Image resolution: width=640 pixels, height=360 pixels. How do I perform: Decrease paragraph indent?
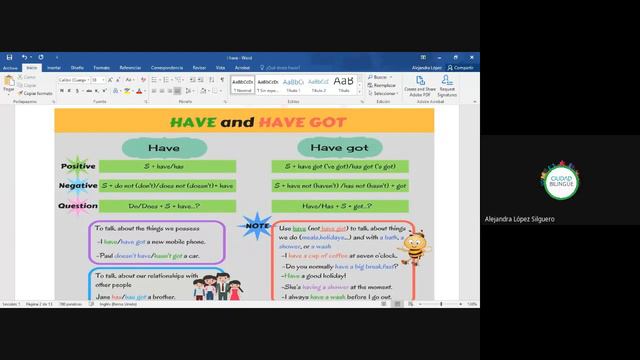tap(193, 80)
